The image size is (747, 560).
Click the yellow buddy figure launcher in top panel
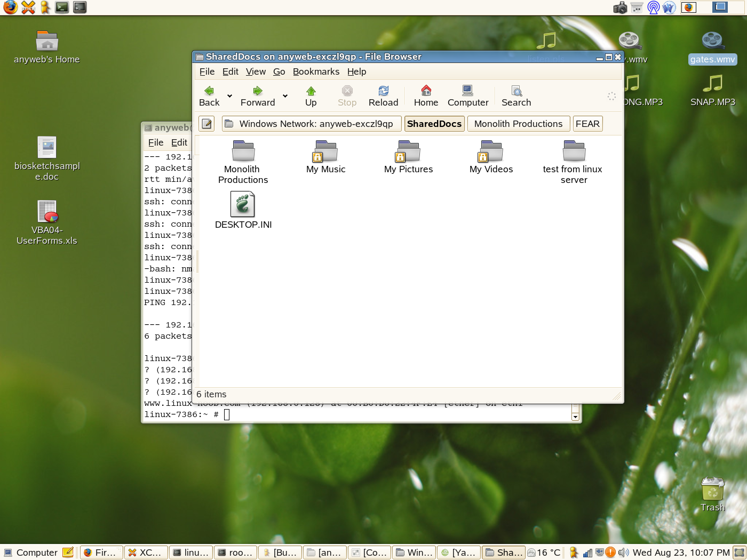pyautogui.click(x=45, y=7)
